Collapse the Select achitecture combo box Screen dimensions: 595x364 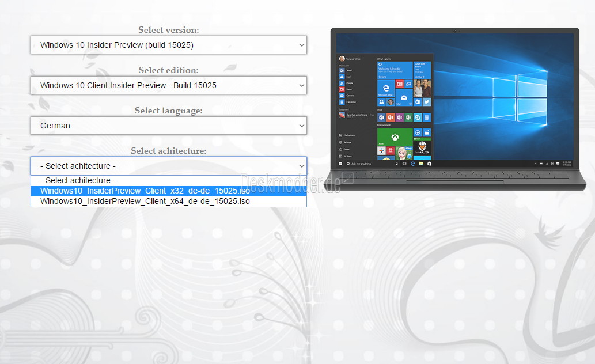click(x=169, y=166)
